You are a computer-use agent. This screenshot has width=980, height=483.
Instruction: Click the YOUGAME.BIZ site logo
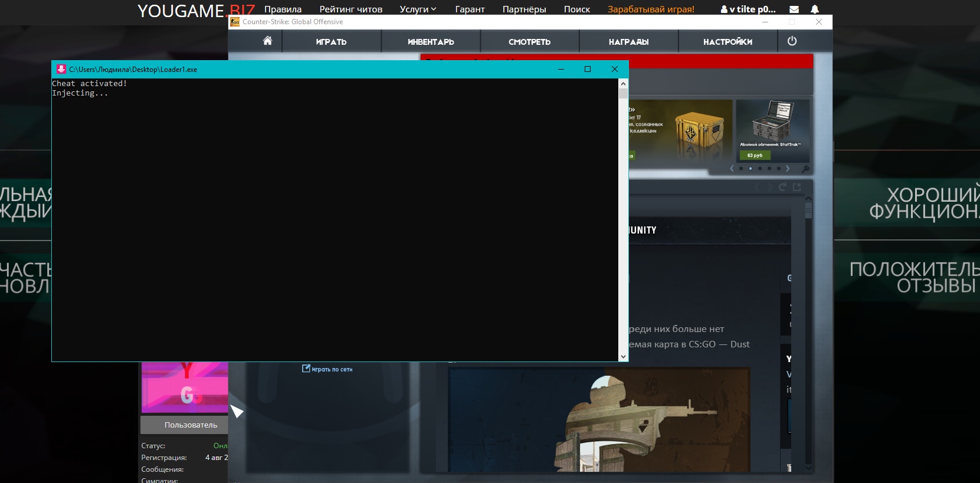(196, 11)
